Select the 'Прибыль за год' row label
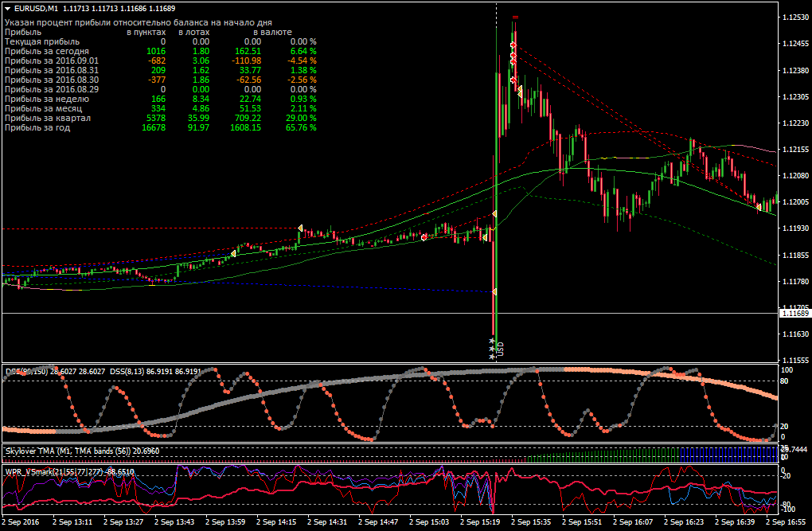812x531 pixels. coord(37,127)
